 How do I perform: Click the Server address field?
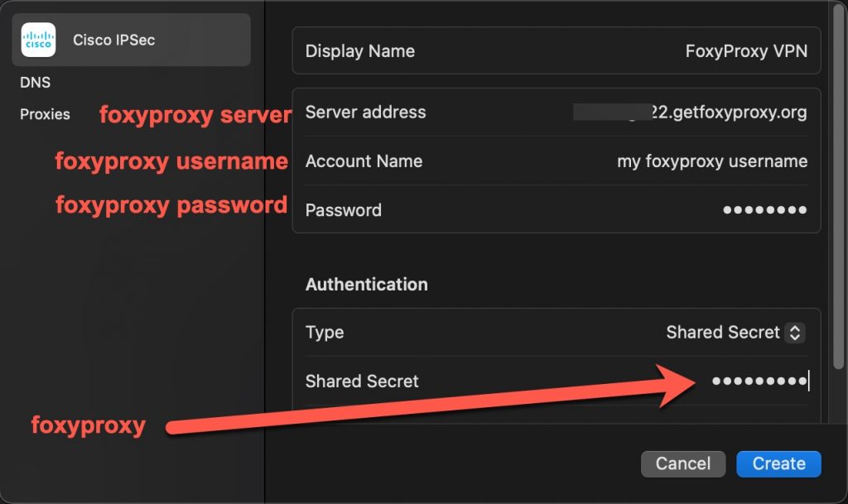point(556,113)
